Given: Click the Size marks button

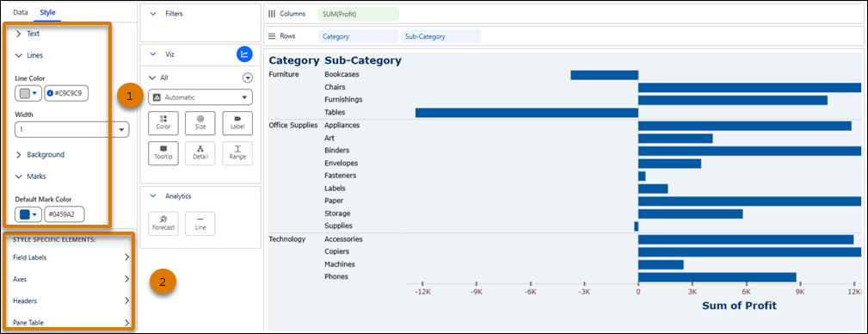Looking at the screenshot, I should 200,123.
